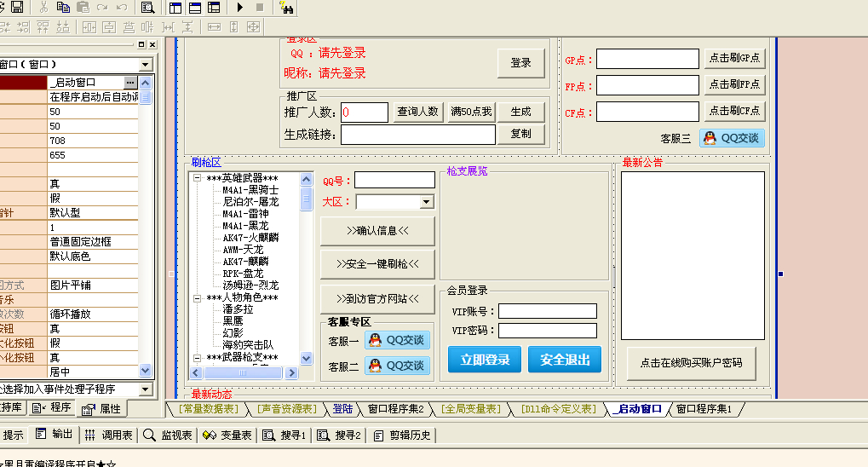
Task: Open the 输出 bottom panel tab
Action: [54, 435]
